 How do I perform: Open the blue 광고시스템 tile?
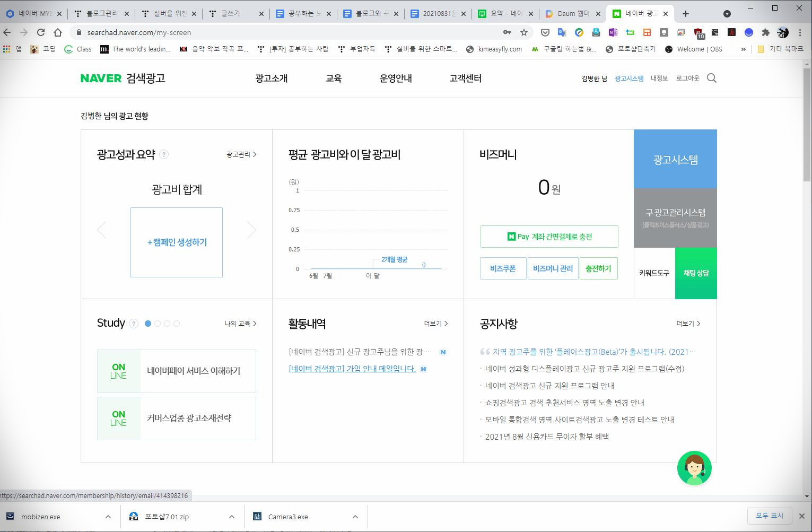click(675, 159)
